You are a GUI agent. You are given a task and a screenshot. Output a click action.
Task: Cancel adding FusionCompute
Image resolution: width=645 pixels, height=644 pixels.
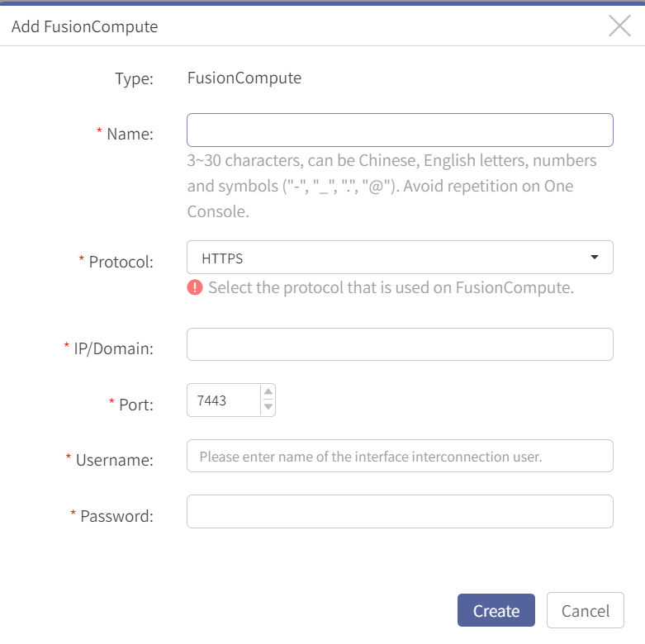586,610
